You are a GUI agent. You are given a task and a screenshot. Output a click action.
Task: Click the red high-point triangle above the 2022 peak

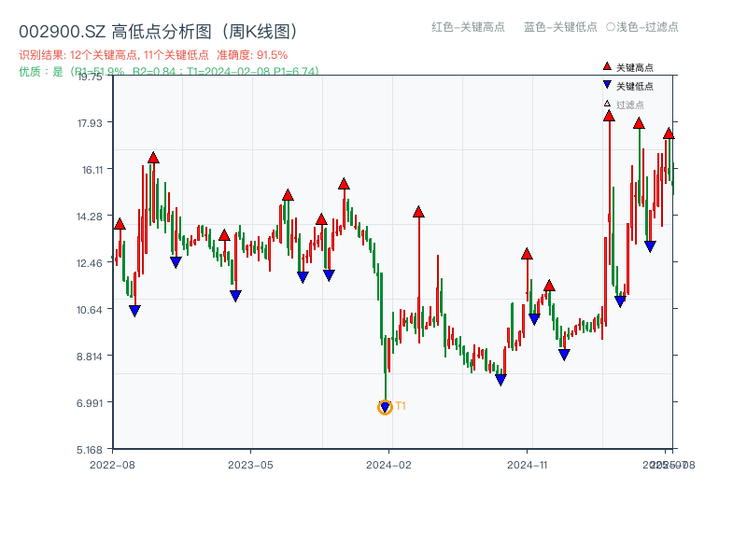[x=152, y=157]
